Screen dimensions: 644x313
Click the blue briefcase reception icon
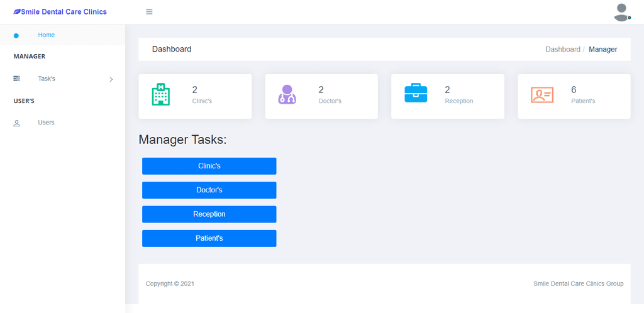pyautogui.click(x=416, y=93)
